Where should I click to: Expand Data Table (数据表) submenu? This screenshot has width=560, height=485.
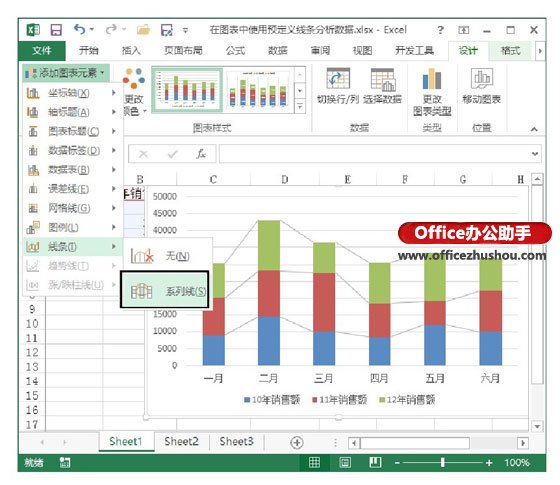(72, 170)
